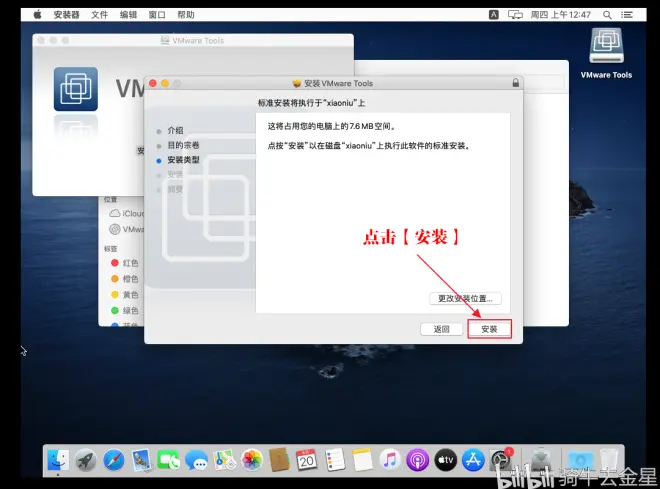This screenshot has height=489, width=660.
Task: Open App Store from the Dock
Action: (x=473, y=460)
